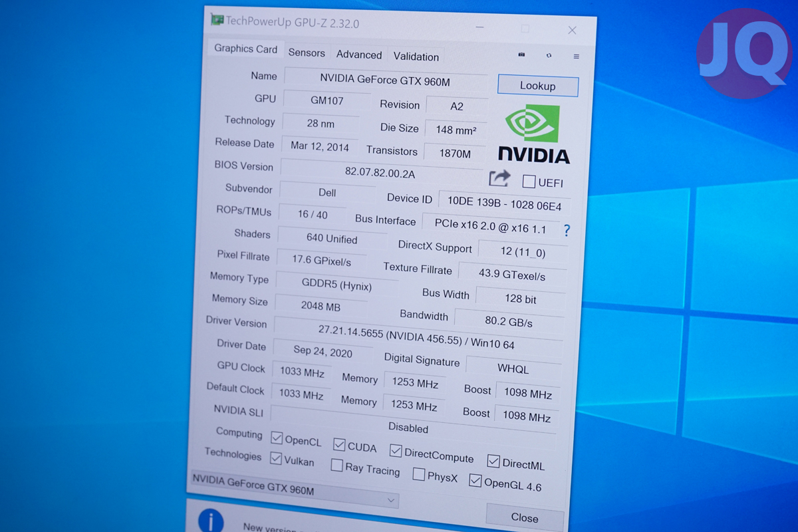Screen dimensions: 798x532
Task: Click the Driver Date field Sep 24, 2020
Action: click(x=323, y=351)
